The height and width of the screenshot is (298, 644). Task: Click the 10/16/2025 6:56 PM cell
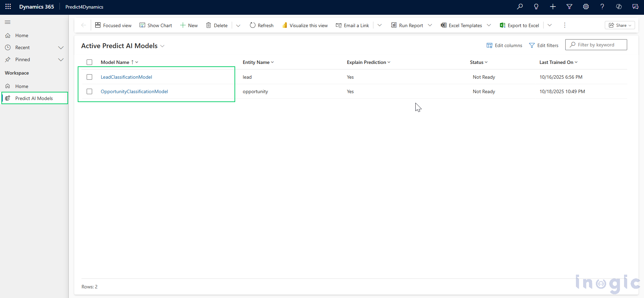coord(561,77)
